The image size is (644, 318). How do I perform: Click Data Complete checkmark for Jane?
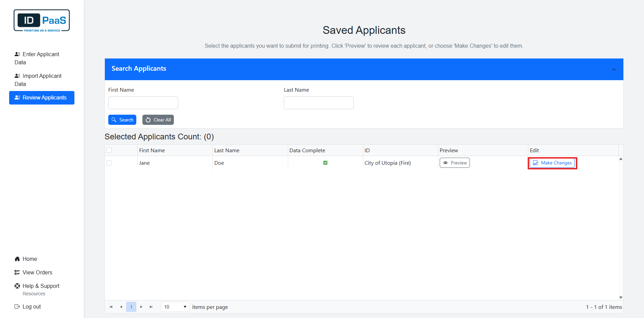pyautogui.click(x=325, y=163)
